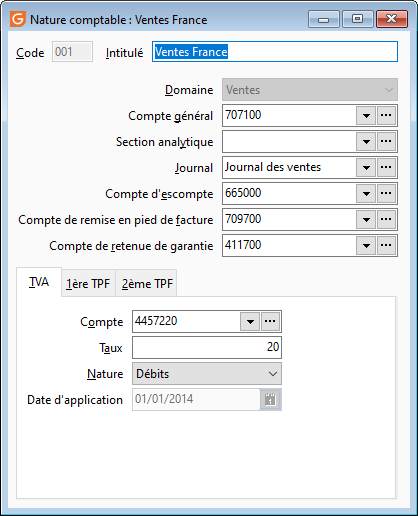Close the Nature comptable window
The height and width of the screenshot is (516, 418).
tap(392, 19)
